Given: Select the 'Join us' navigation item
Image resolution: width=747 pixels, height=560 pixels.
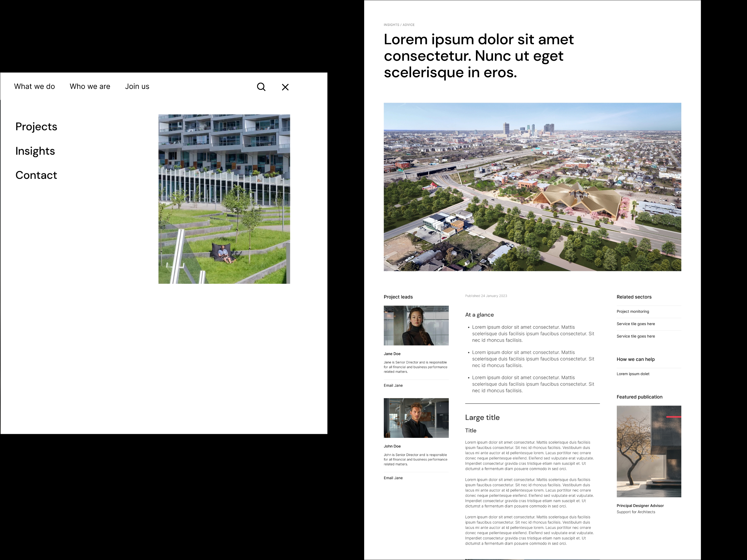Looking at the screenshot, I should (137, 86).
